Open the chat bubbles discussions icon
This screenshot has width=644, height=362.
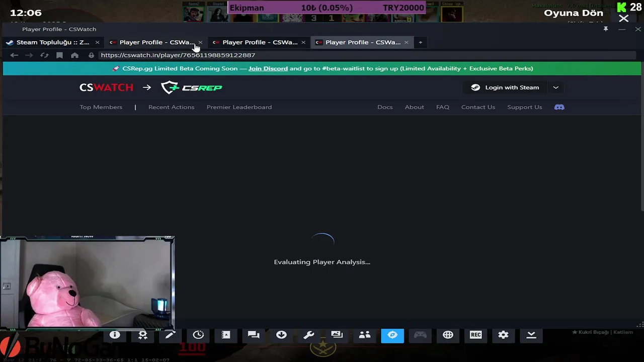254,335
